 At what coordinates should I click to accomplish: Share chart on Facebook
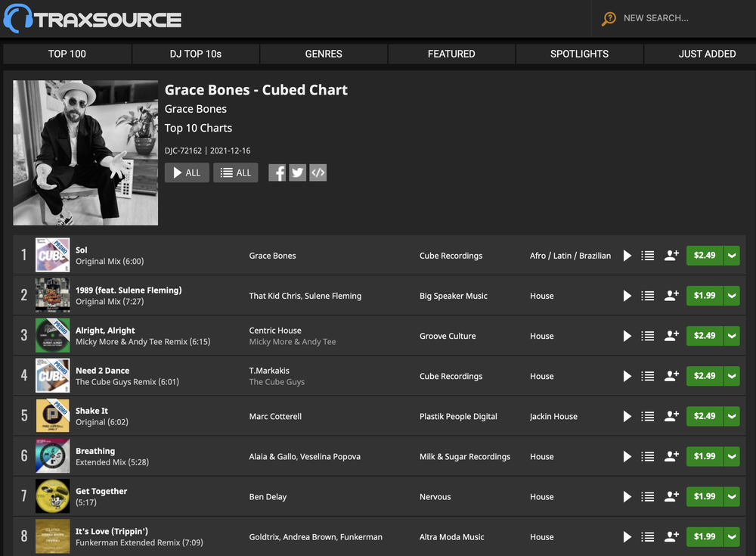pos(277,172)
